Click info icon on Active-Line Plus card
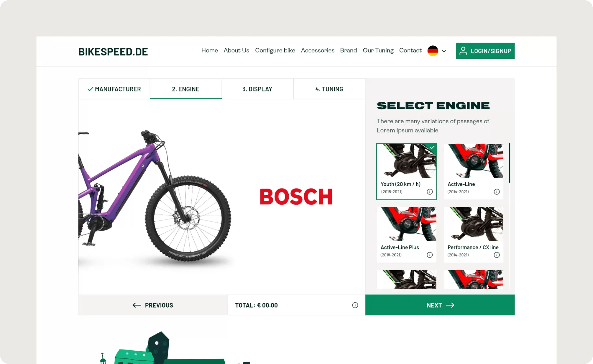593x364 pixels. coord(430,255)
